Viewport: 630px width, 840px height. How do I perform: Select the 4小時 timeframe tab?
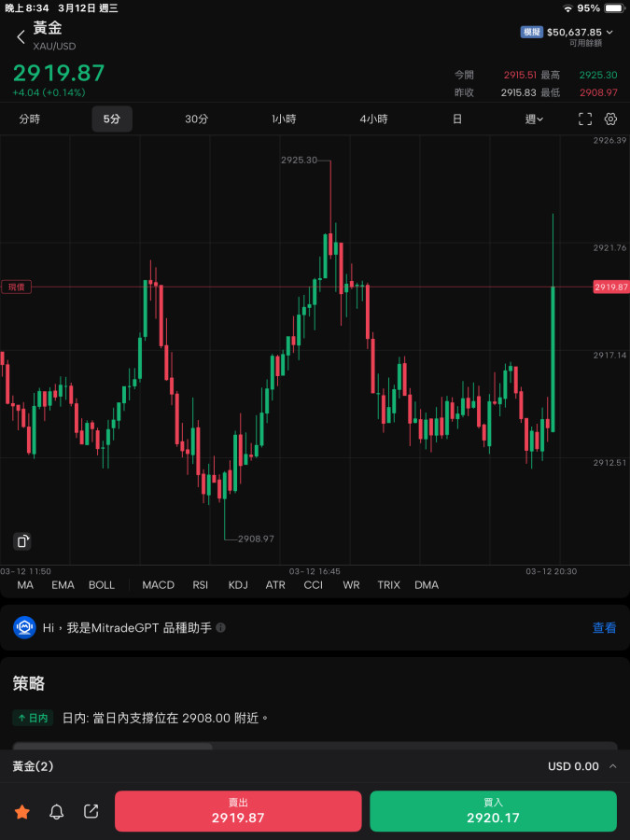[x=373, y=119]
